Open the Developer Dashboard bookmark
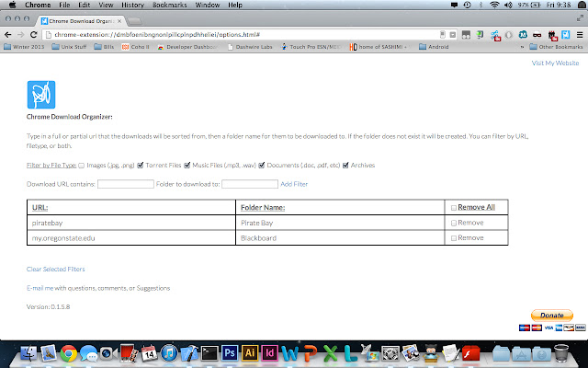The image size is (588, 368). 187,47
